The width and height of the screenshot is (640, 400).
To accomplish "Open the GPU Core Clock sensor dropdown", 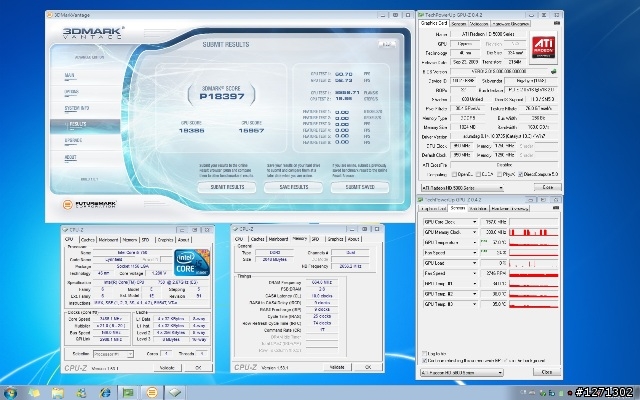I will [x=474, y=222].
